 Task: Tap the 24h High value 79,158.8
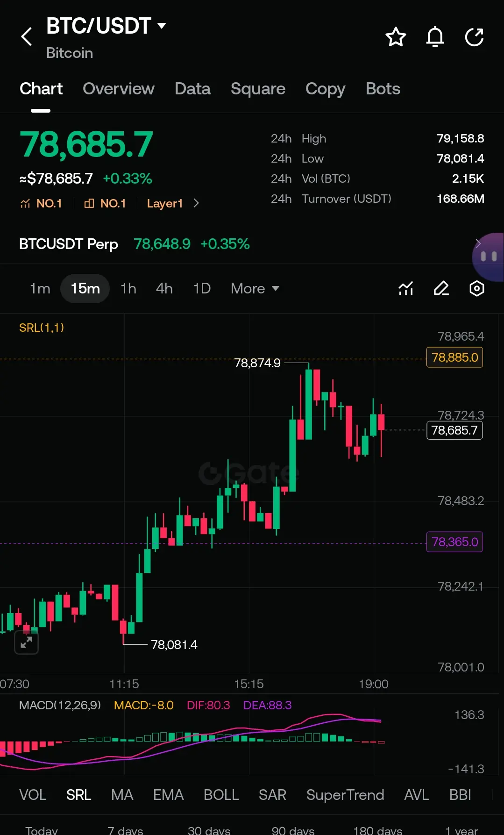(x=460, y=138)
